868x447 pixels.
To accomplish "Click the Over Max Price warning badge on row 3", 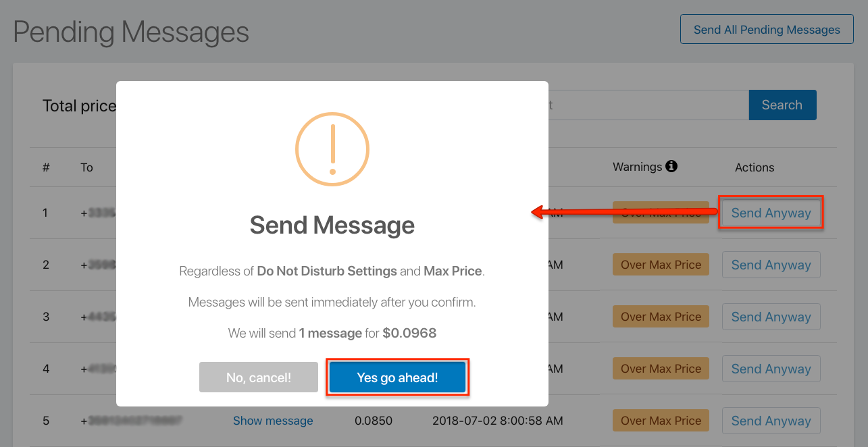I will [661, 316].
